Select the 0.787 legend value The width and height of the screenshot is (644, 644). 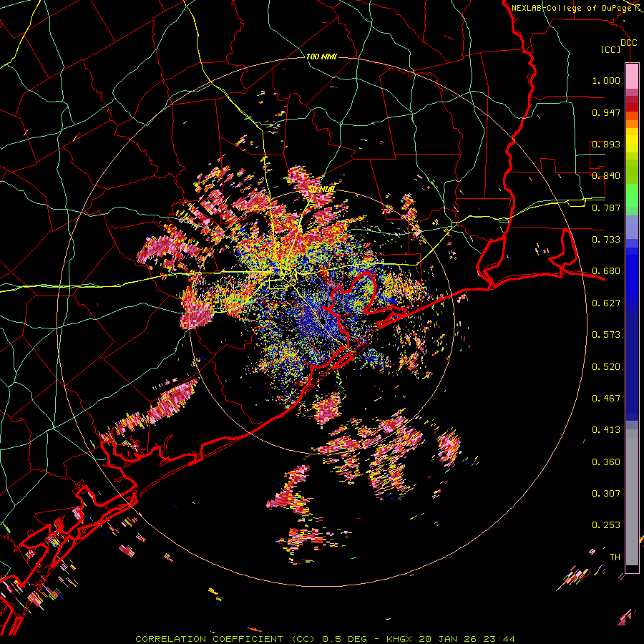point(606,208)
